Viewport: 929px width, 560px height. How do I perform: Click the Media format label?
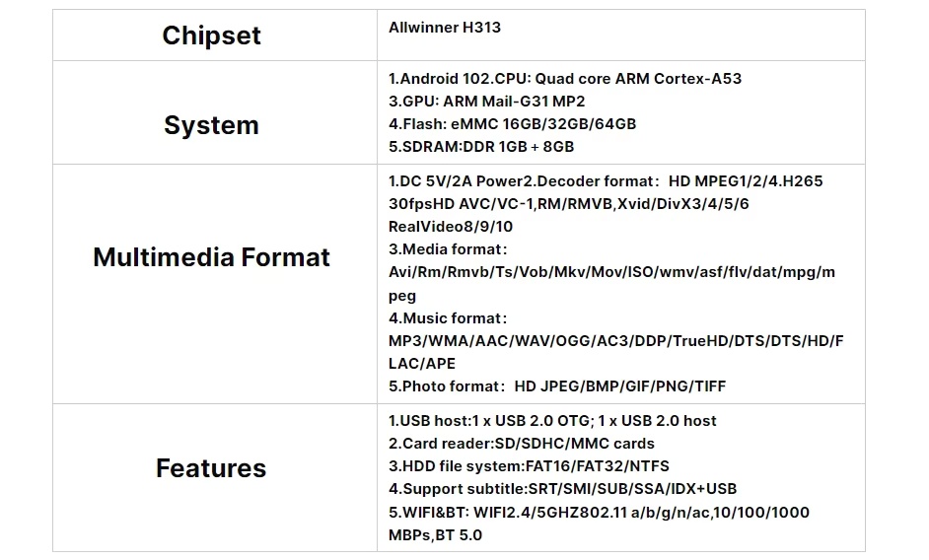point(448,249)
